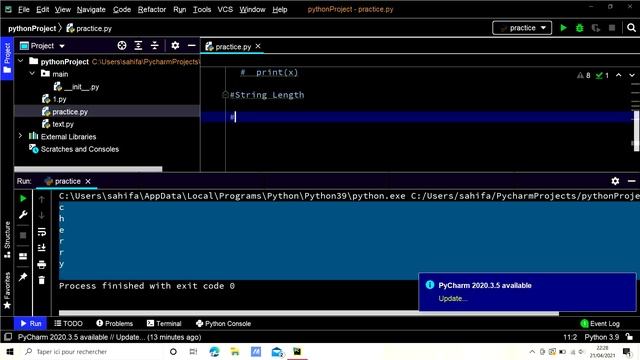Screen dimensions: 640x360
Task: Collapse the main folder
Action: (x=32, y=73)
